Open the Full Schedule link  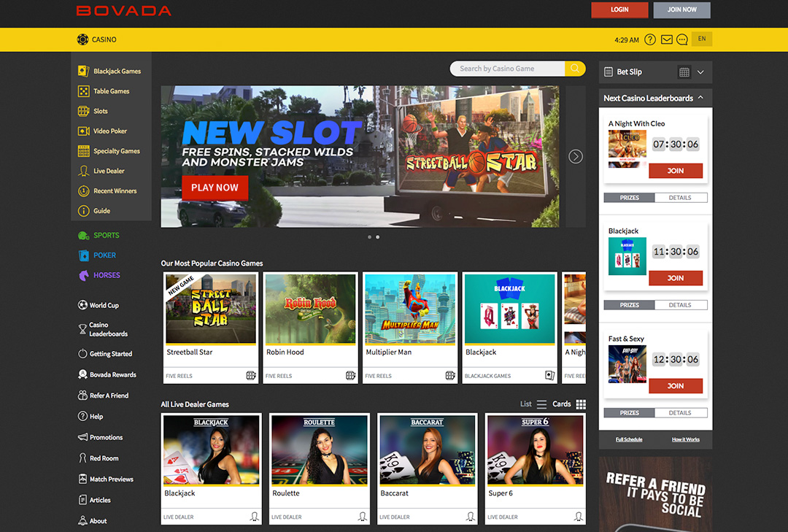click(629, 439)
